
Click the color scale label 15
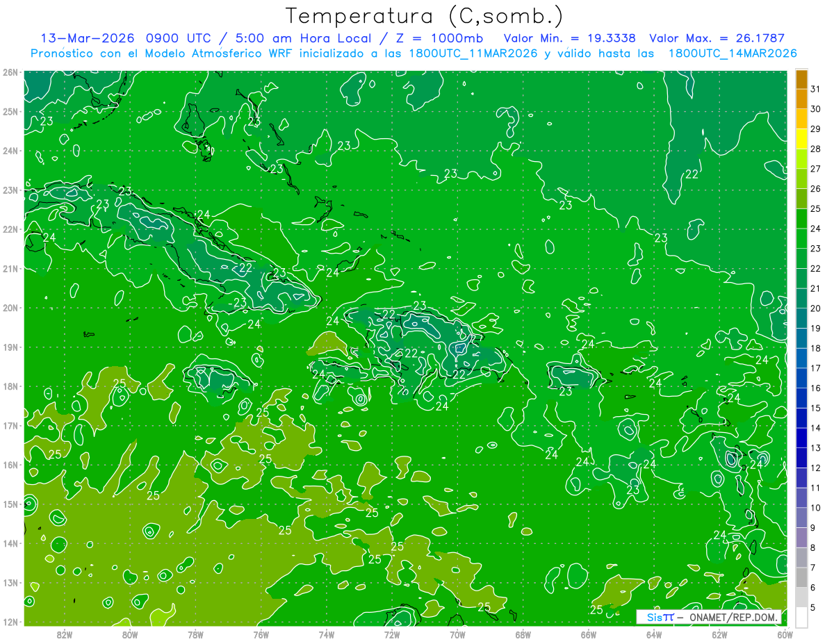click(815, 408)
